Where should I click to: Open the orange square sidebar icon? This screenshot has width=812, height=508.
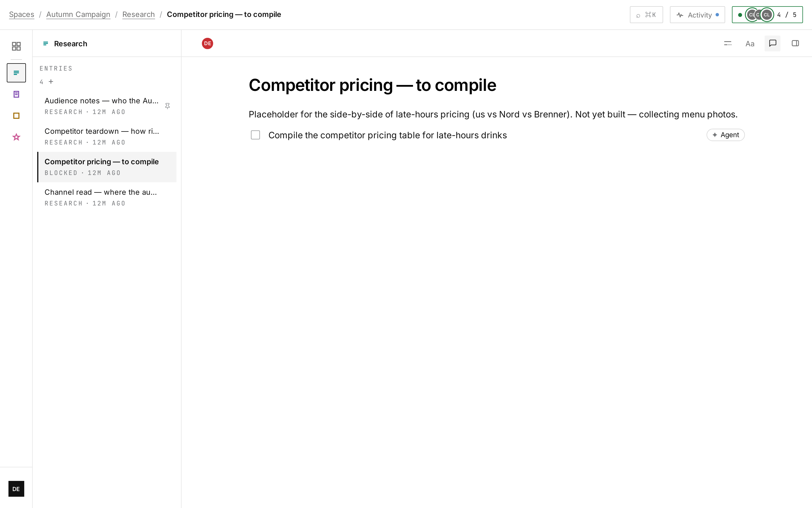[x=16, y=116]
